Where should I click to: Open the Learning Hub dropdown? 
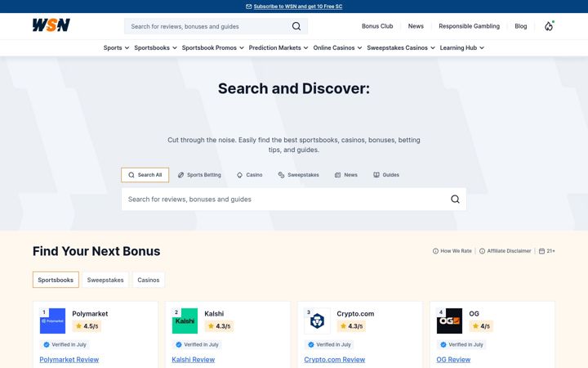(x=462, y=47)
